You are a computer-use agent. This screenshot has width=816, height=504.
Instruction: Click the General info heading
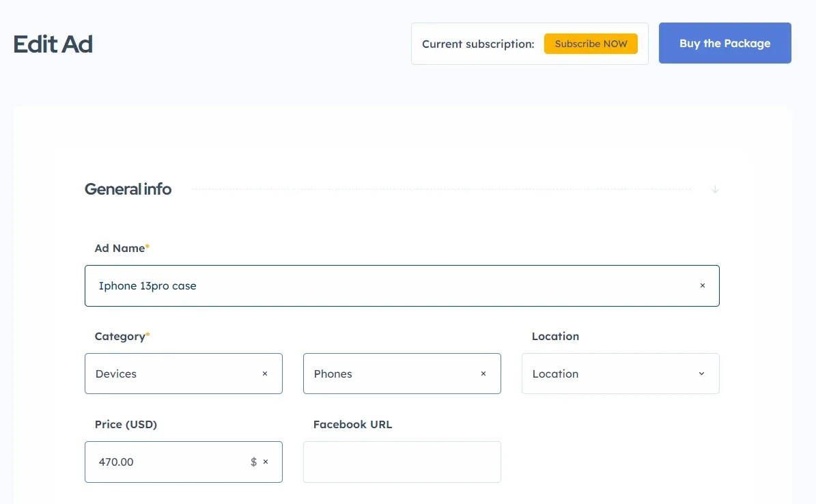tap(128, 189)
